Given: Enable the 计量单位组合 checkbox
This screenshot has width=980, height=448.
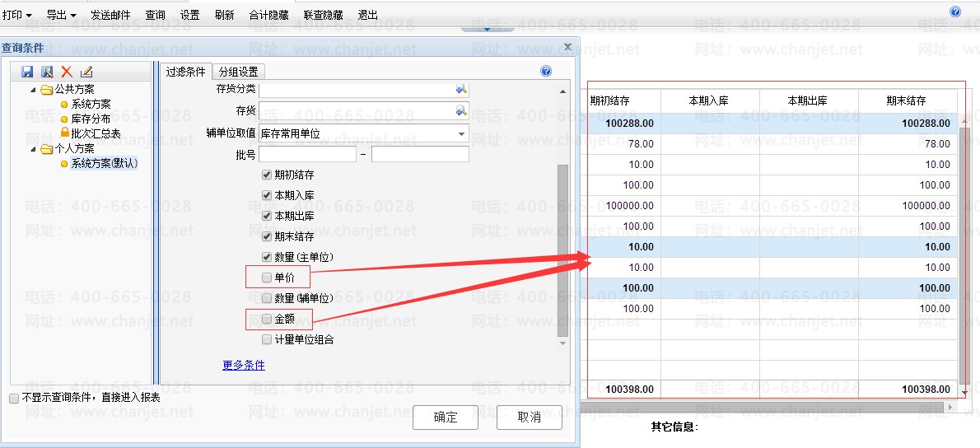Looking at the screenshot, I should pyautogui.click(x=267, y=339).
